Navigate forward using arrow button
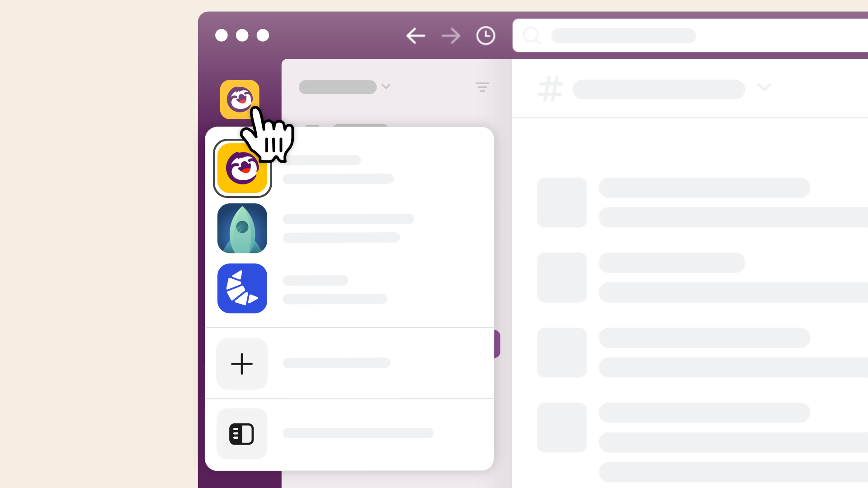The height and width of the screenshot is (488, 868). (450, 36)
